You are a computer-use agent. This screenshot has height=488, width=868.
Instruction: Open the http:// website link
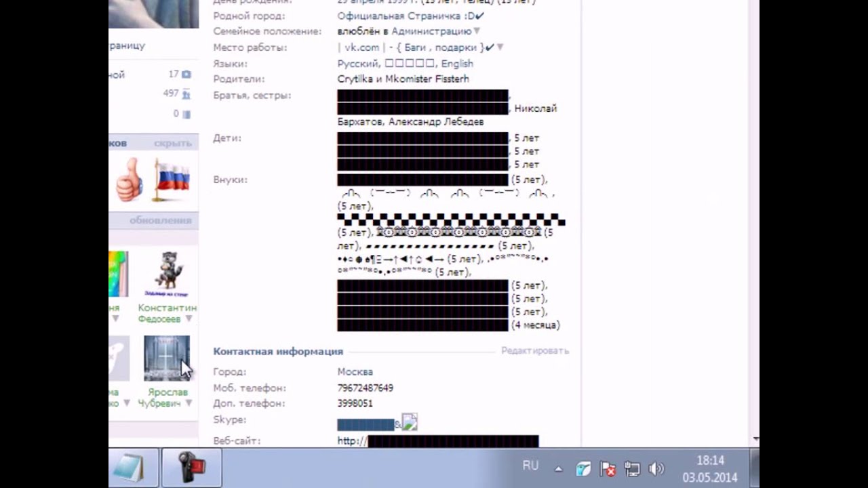(438, 441)
